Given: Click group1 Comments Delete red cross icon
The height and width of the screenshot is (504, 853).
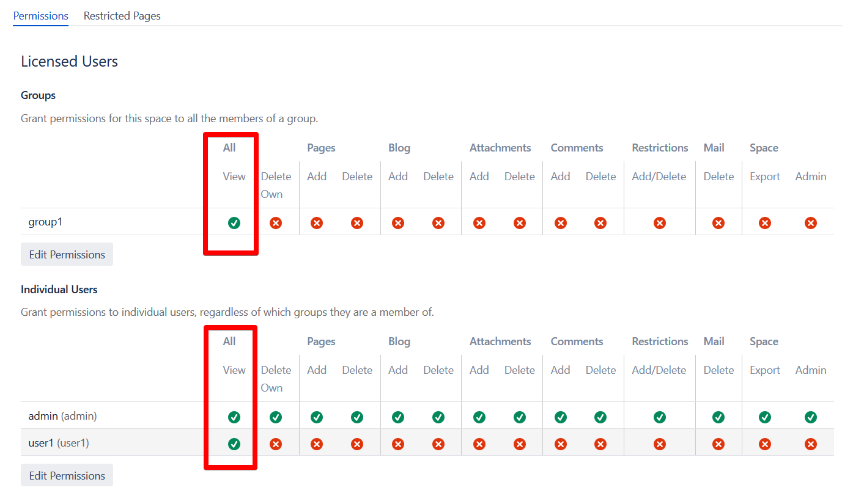Looking at the screenshot, I should click(x=601, y=223).
